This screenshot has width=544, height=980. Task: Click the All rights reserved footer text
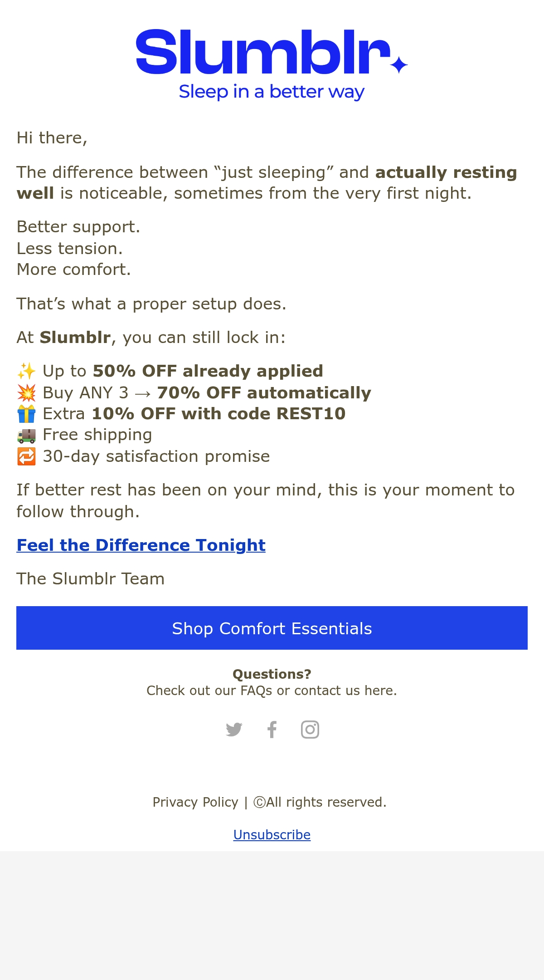click(x=320, y=802)
